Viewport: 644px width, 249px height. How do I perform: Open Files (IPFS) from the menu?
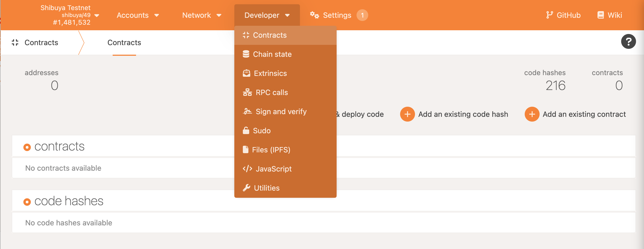(271, 150)
